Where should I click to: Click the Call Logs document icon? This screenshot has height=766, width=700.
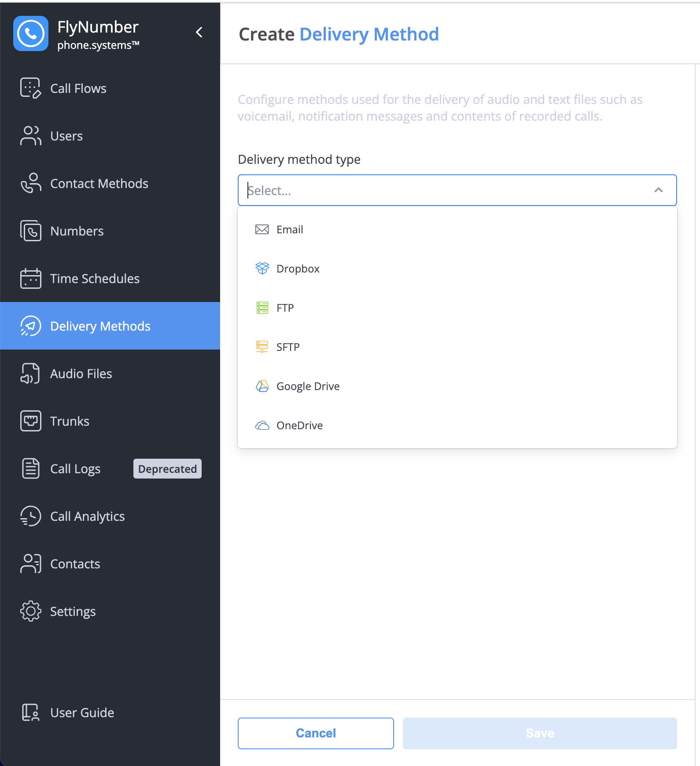[31, 468]
